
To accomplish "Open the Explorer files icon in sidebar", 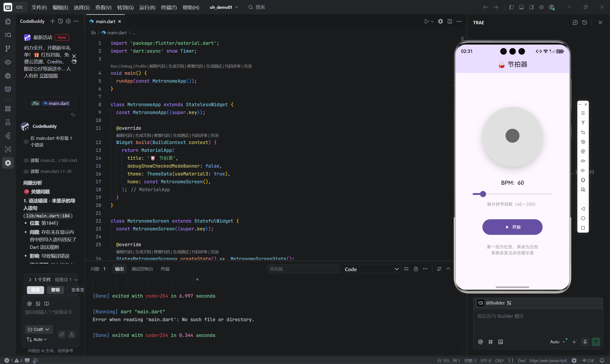I will click(8, 22).
